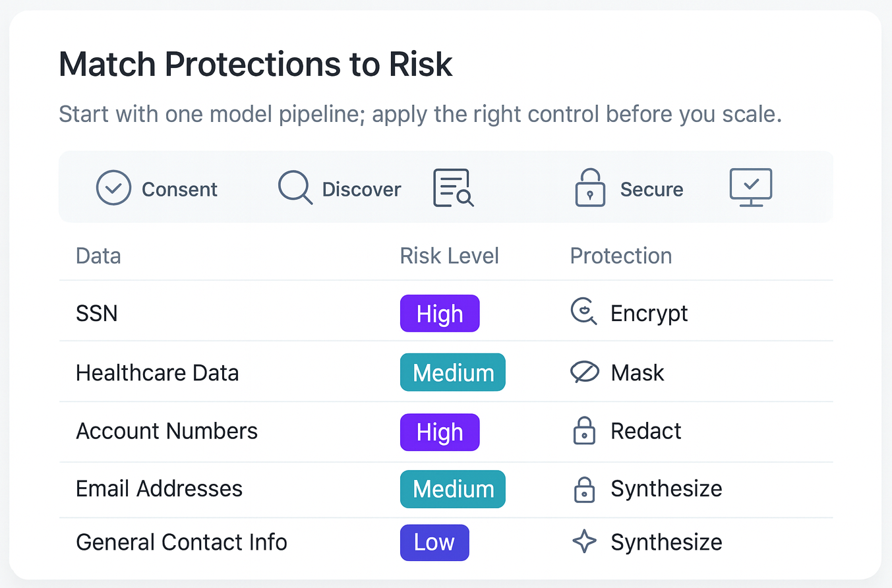Click the document search icon

tap(453, 188)
